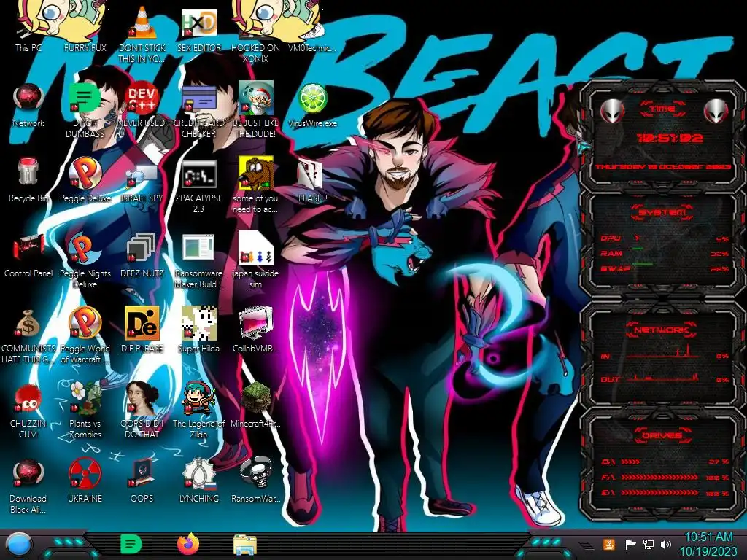Viewport: 747px width, 560px height.
Task: Click the widget clock time display
Action: [x=670, y=138]
